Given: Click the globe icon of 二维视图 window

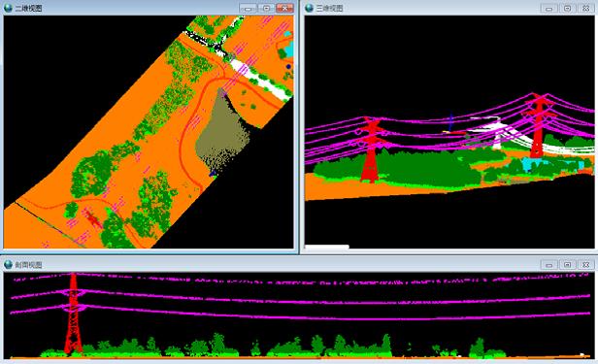Looking at the screenshot, I should coord(8,8).
